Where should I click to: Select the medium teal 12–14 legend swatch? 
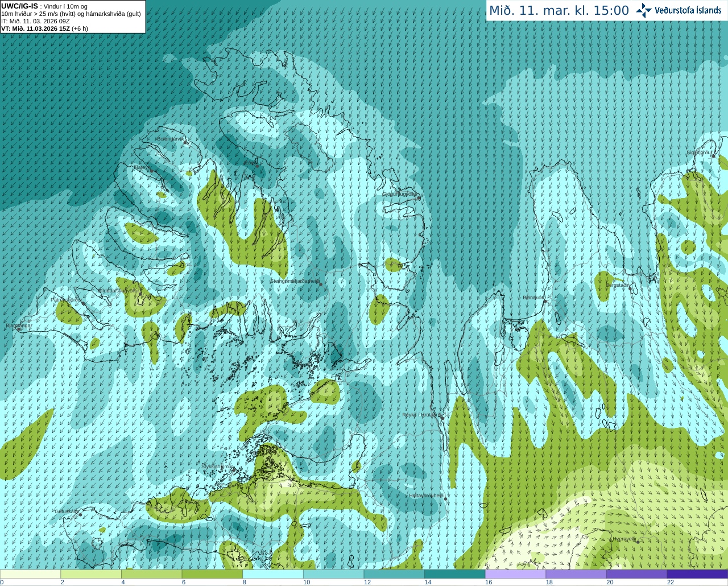point(394,574)
